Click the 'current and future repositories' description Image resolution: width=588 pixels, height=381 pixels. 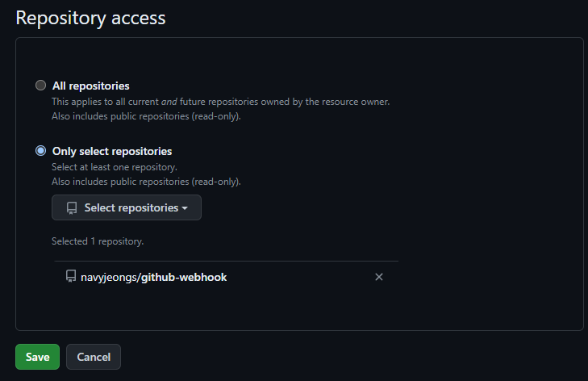click(220, 102)
